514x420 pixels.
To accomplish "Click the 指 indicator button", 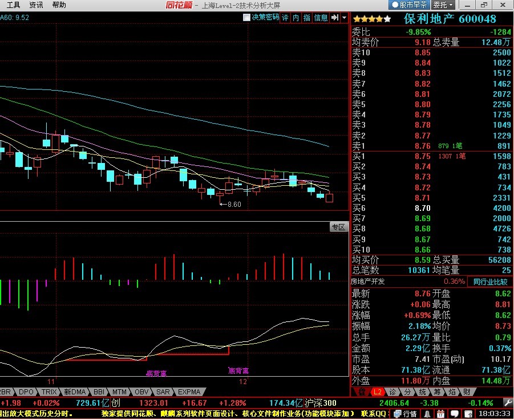I will (307, 18).
